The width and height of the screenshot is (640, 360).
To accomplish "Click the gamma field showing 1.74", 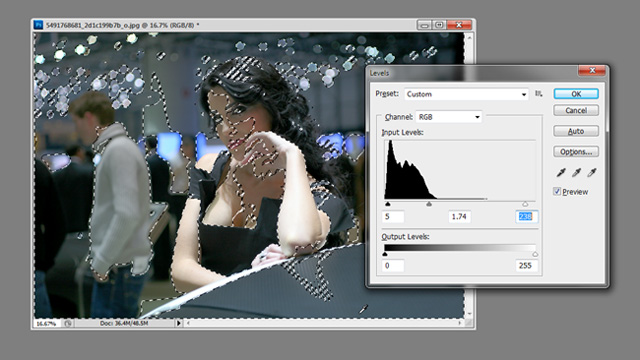I will click(460, 217).
